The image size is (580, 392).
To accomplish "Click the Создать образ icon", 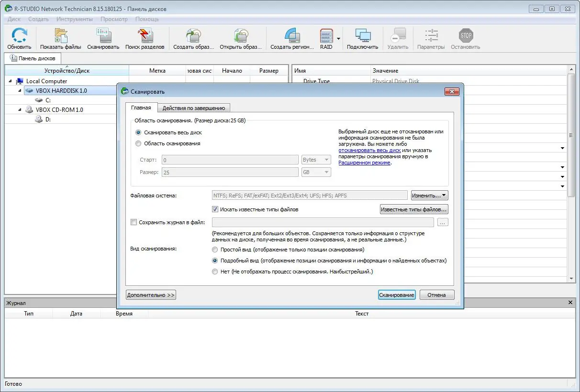I will pos(193,36).
